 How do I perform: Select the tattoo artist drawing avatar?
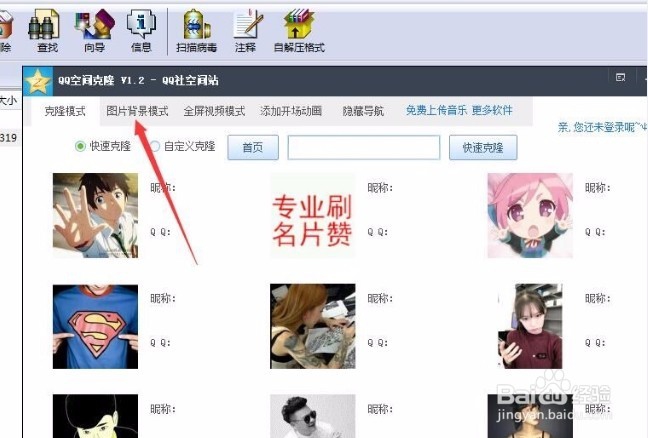(x=312, y=326)
